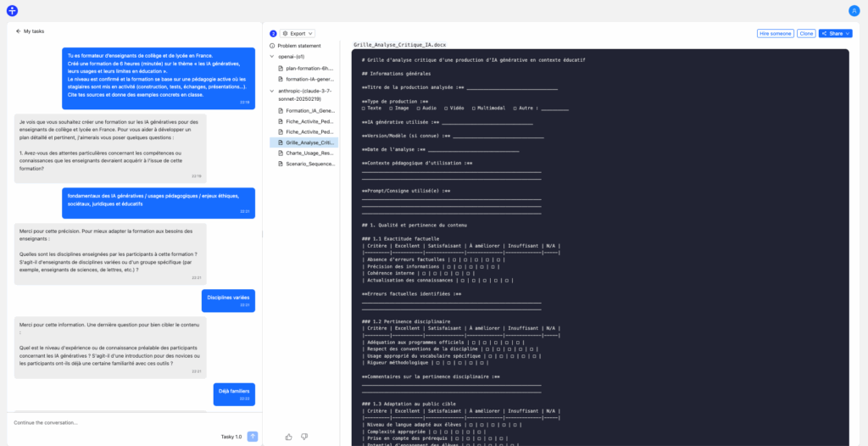The height and width of the screenshot is (446, 868).
Task: Click the Hire someone button
Action: (775, 33)
